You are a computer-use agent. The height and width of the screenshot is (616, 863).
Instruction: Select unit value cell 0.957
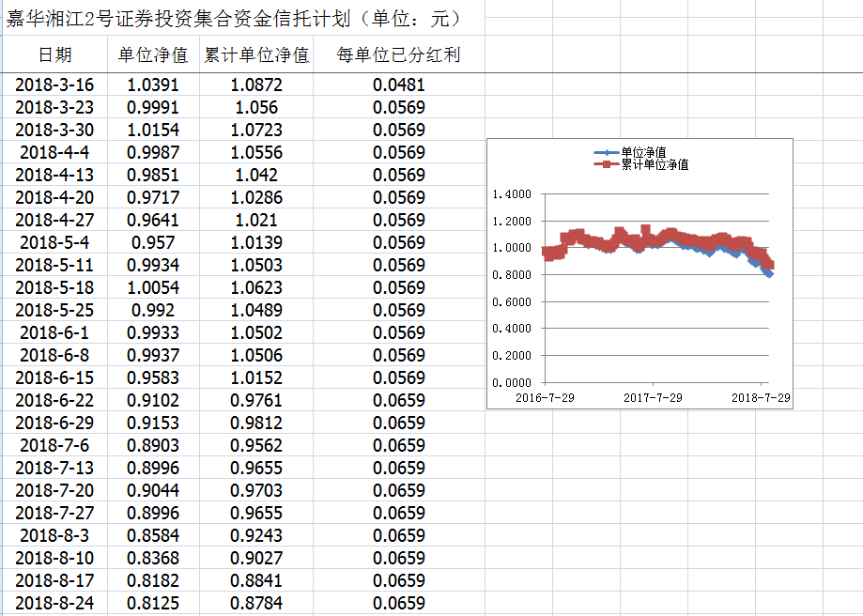(154, 243)
